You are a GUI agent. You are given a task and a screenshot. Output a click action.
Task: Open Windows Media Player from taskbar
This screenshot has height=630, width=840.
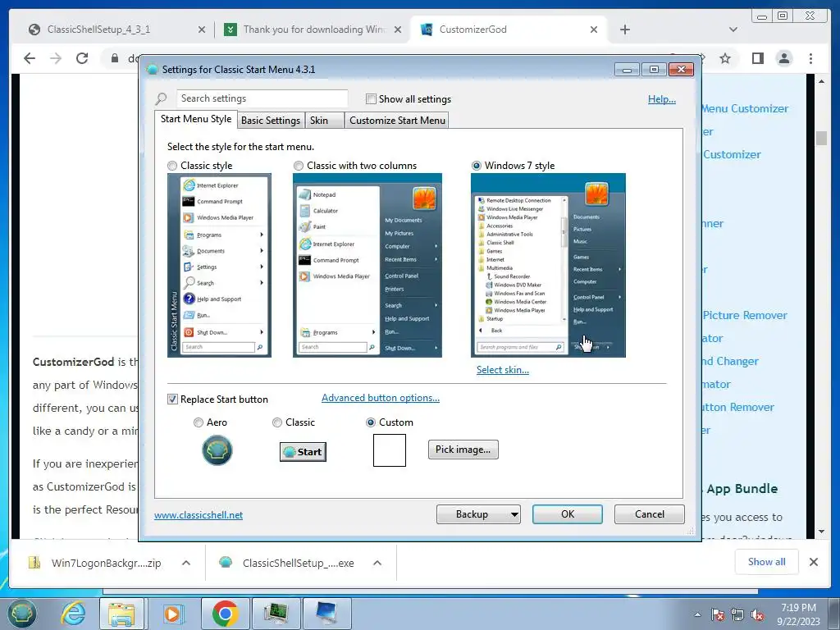click(x=172, y=614)
